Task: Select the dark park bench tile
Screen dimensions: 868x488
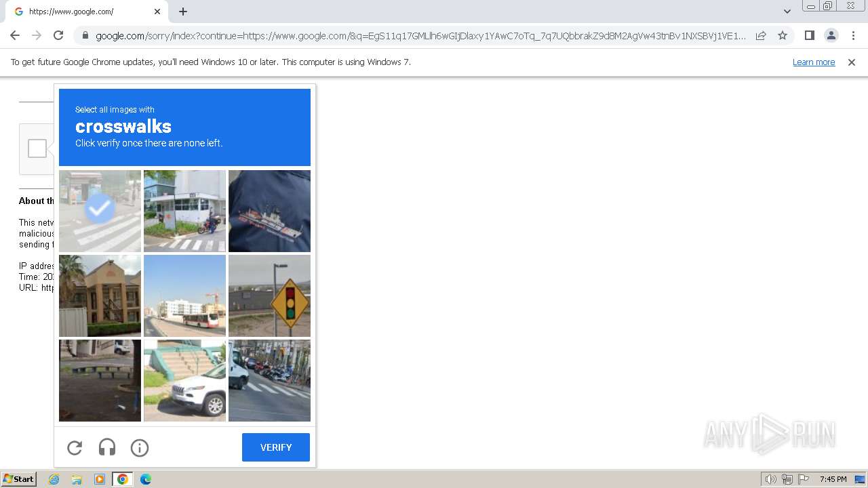Action: pos(100,380)
